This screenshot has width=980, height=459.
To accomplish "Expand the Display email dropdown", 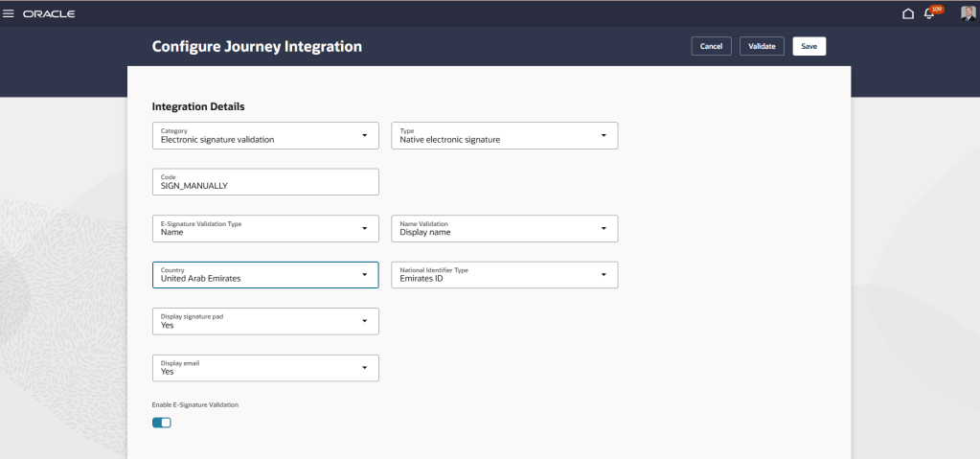I will 364,368.
